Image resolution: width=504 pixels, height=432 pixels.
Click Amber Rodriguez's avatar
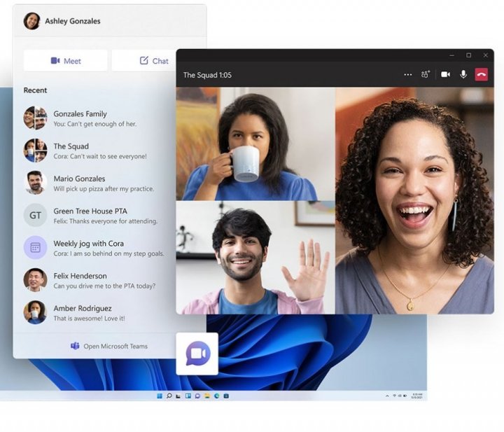coord(35,312)
